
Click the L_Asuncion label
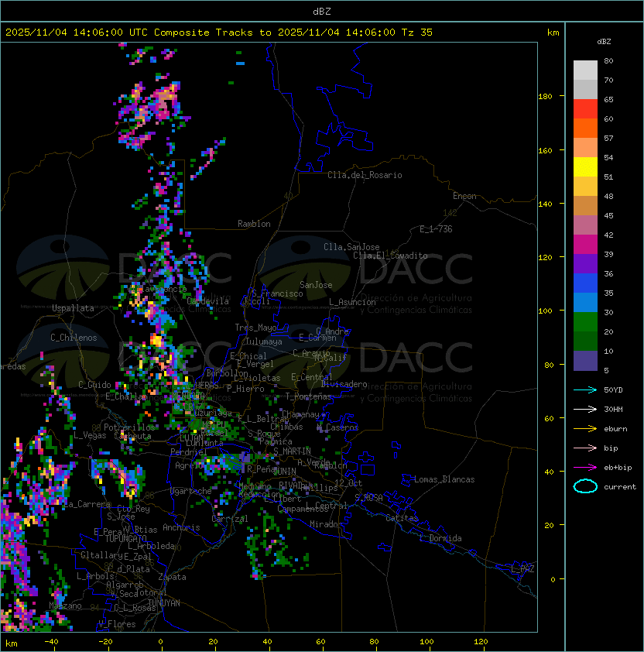(352, 302)
